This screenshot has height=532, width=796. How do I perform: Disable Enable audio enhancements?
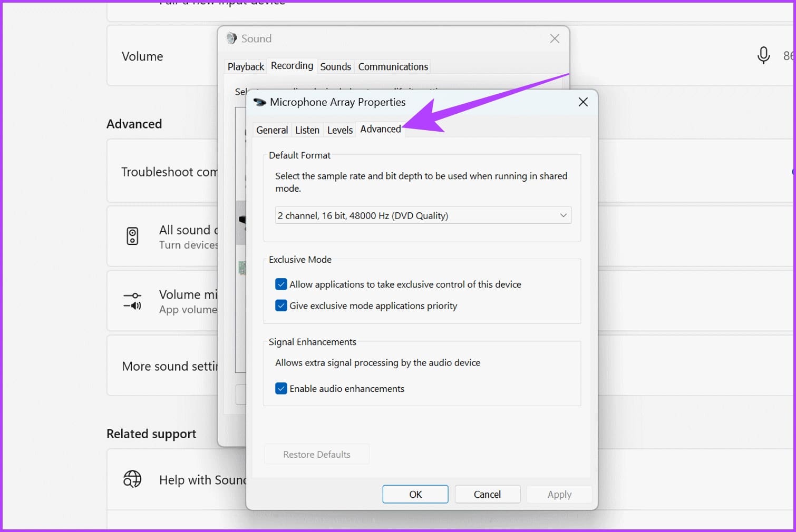(281, 388)
